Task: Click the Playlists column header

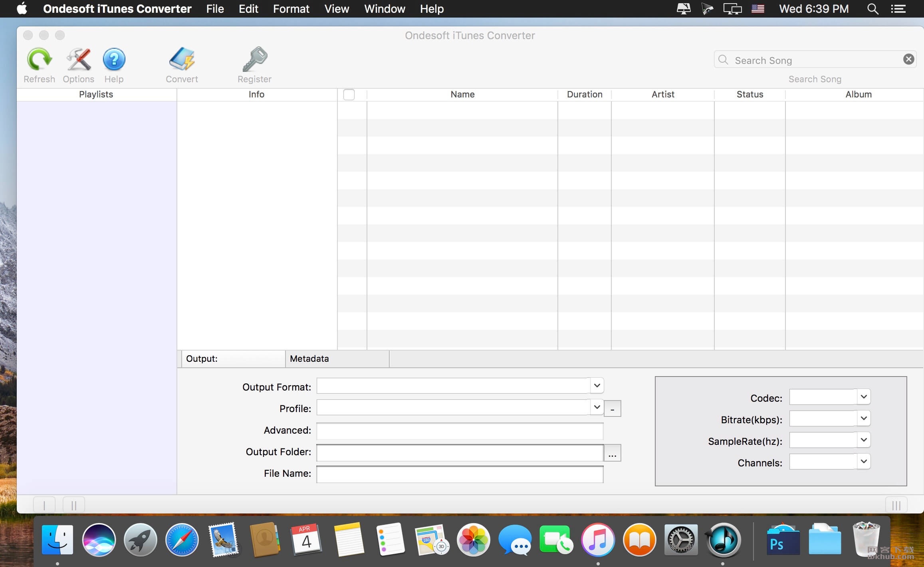Action: click(96, 95)
